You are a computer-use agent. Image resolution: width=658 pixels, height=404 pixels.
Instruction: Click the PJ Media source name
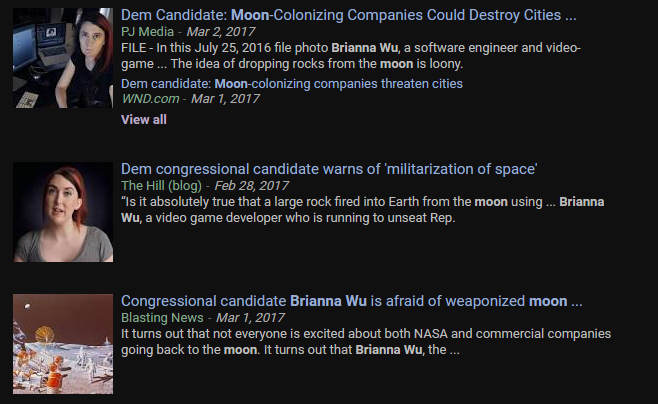click(147, 32)
